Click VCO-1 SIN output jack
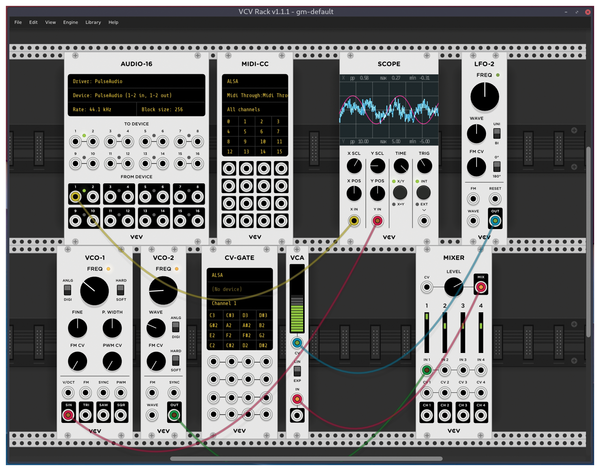This screenshot has width=600, height=471. [x=68, y=415]
